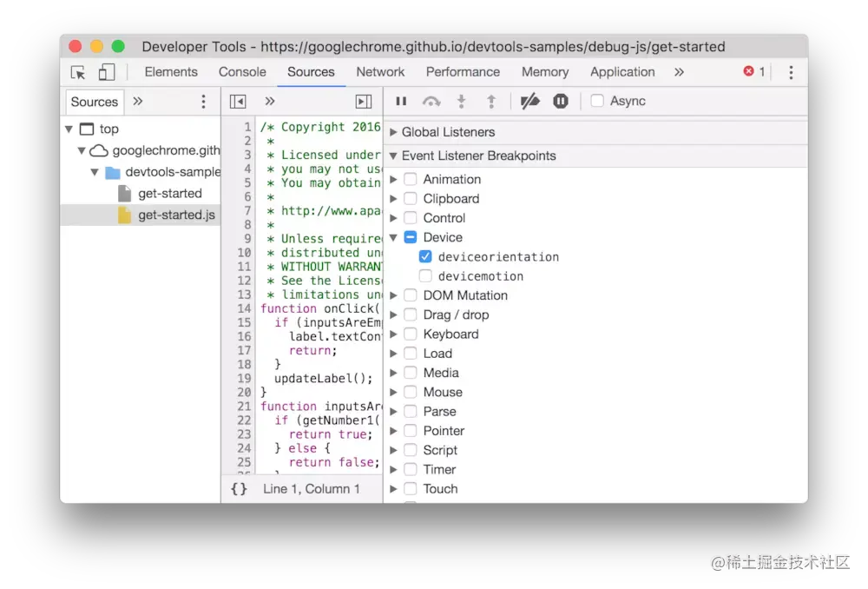Expand the Global Listeners section

(x=393, y=132)
